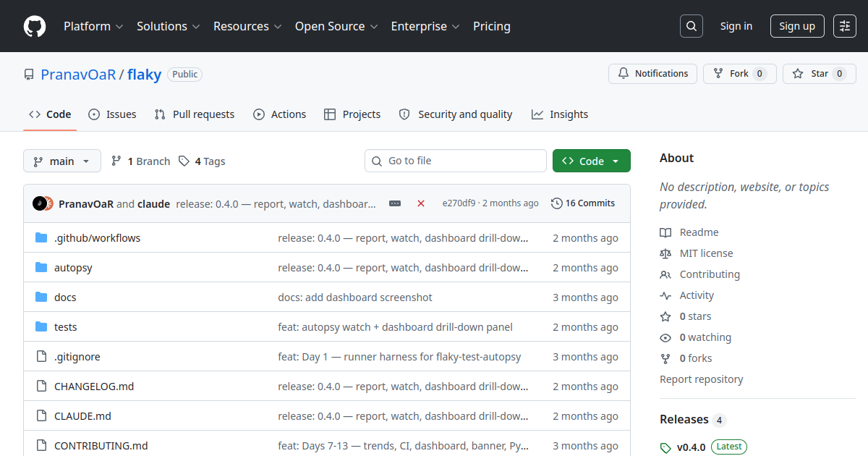This screenshot has height=456, width=868.
Task: Focus the Go to file search field
Action: pyautogui.click(x=456, y=161)
